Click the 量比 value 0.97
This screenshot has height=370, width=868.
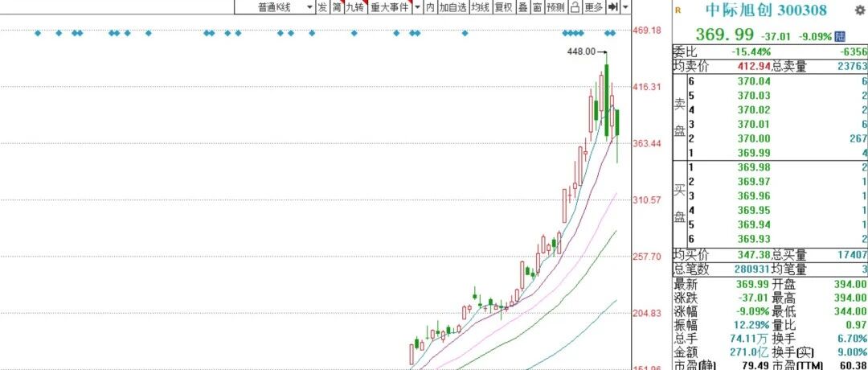point(857,325)
